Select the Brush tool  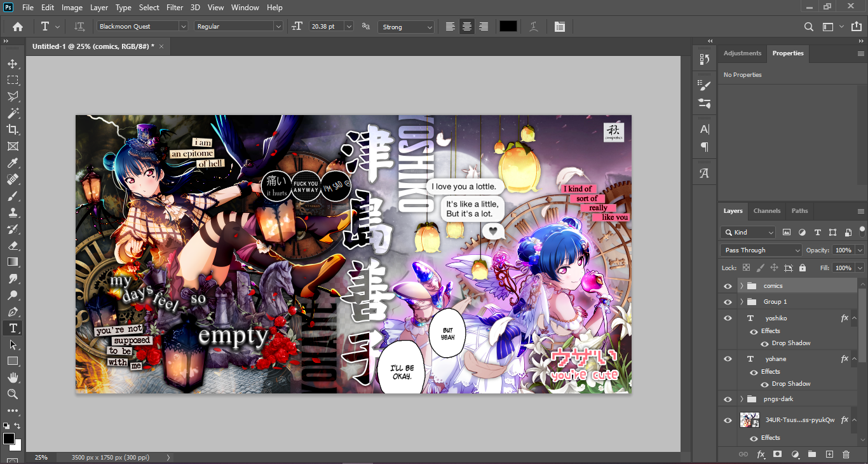(x=12, y=196)
